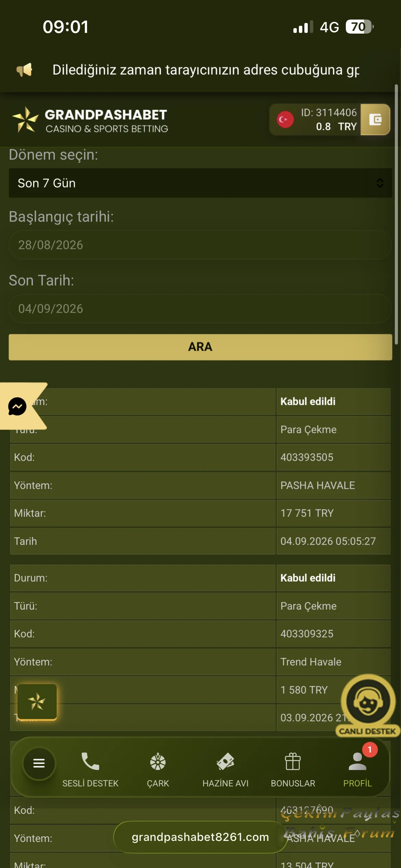Click the ARA search button

click(x=200, y=347)
